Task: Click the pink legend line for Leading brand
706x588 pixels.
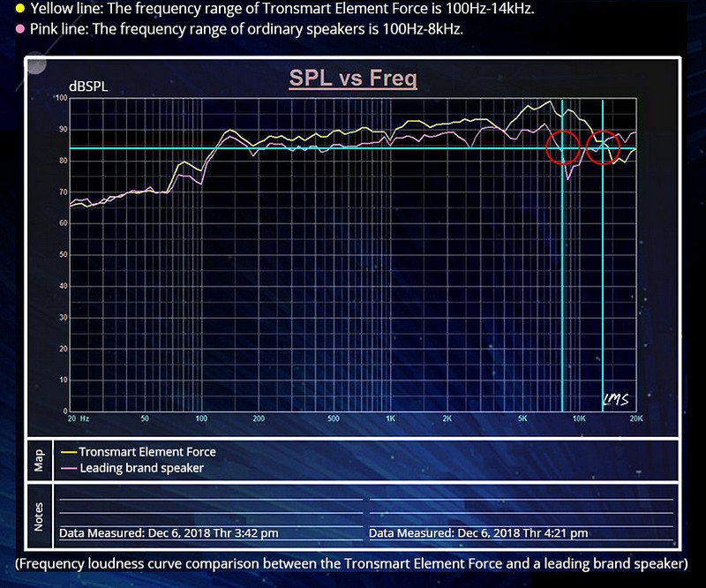Action: (x=69, y=468)
